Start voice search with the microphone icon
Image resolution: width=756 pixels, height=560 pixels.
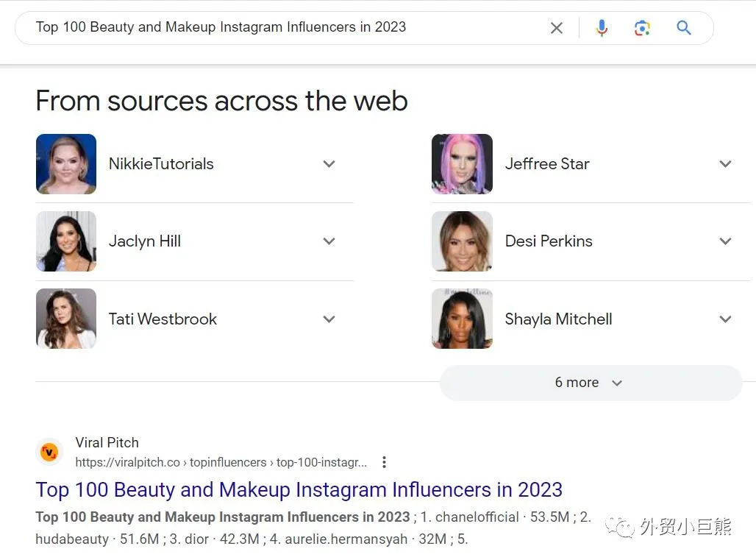(602, 28)
